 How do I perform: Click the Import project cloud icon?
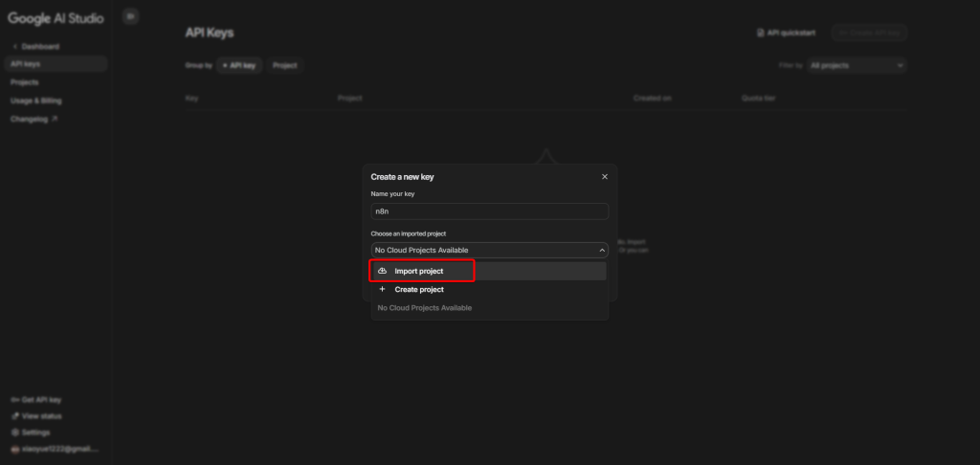coord(383,272)
